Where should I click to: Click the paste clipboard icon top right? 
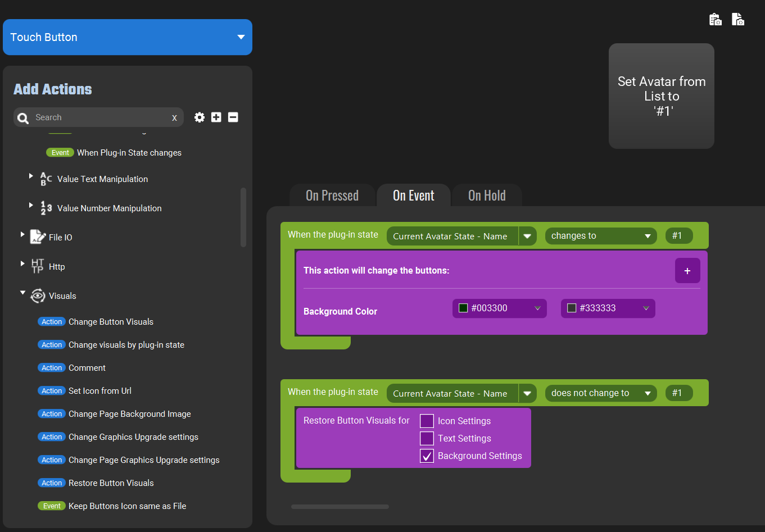point(716,20)
